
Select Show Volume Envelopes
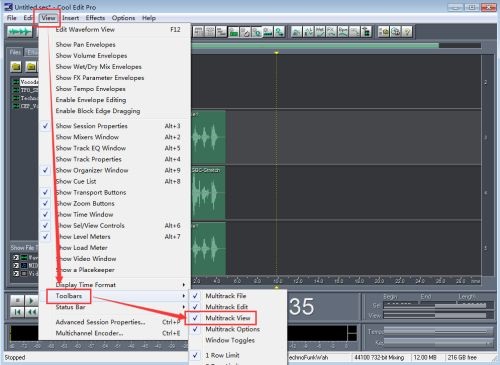[x=115, y=55]
